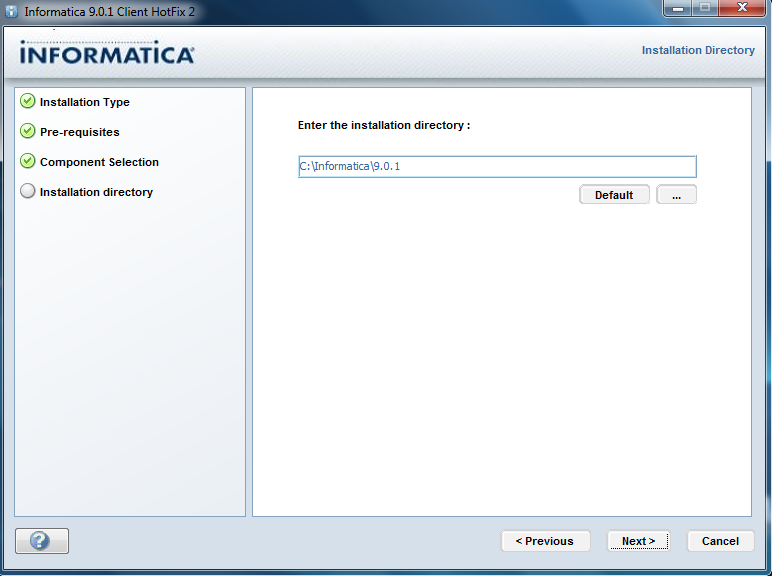The width and height of the screenshot is (772, 576).
Task: Reset the path with the Default button
Action: pyautogui.click(x=614, y=195)
